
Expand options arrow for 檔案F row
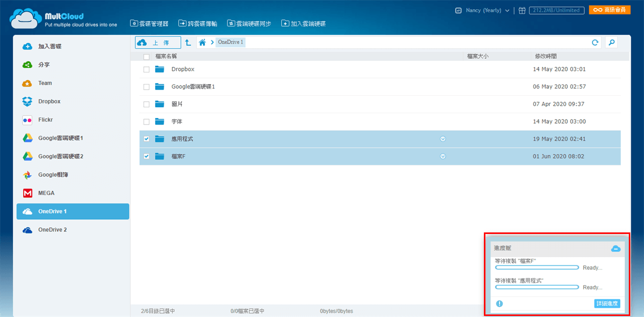[x=443, y=156]
